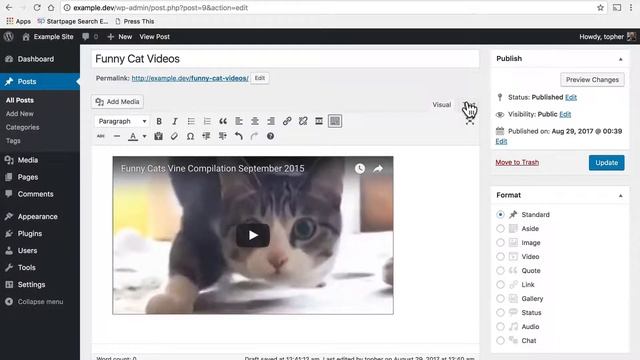Open the Paragraph format dropdown
Screen dimensions: 640x360
click(x=122, y=121)
